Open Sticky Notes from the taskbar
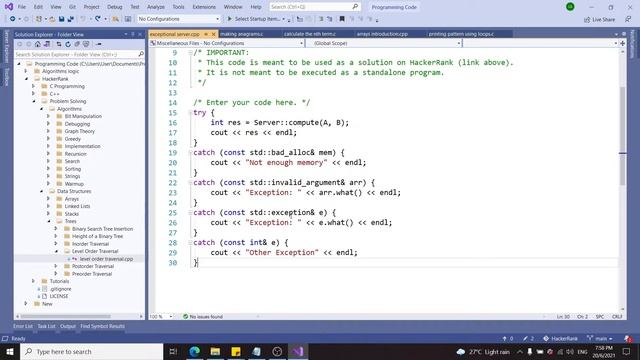 click(236, 351)
